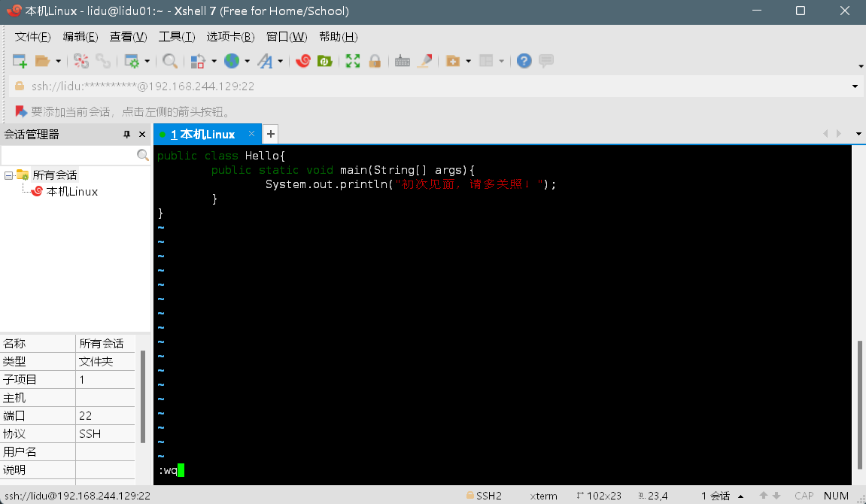Click the Encoding globe icon

coord(232,61)
